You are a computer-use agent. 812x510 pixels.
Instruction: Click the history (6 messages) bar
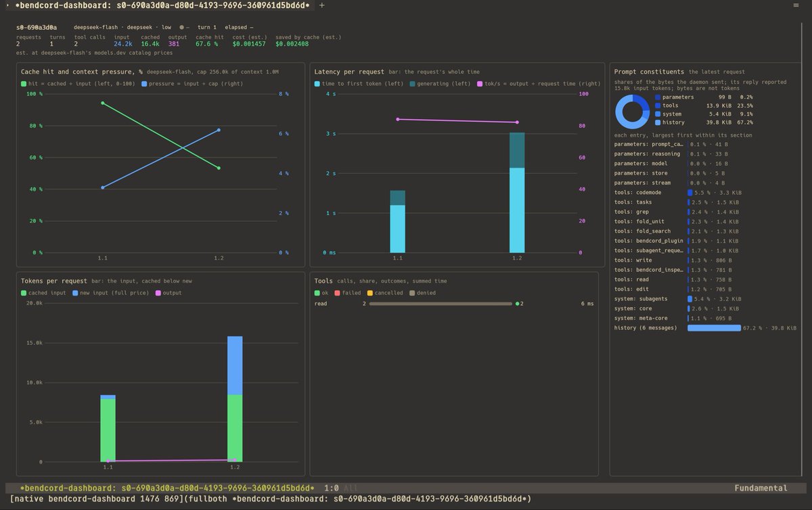point(714,328)
